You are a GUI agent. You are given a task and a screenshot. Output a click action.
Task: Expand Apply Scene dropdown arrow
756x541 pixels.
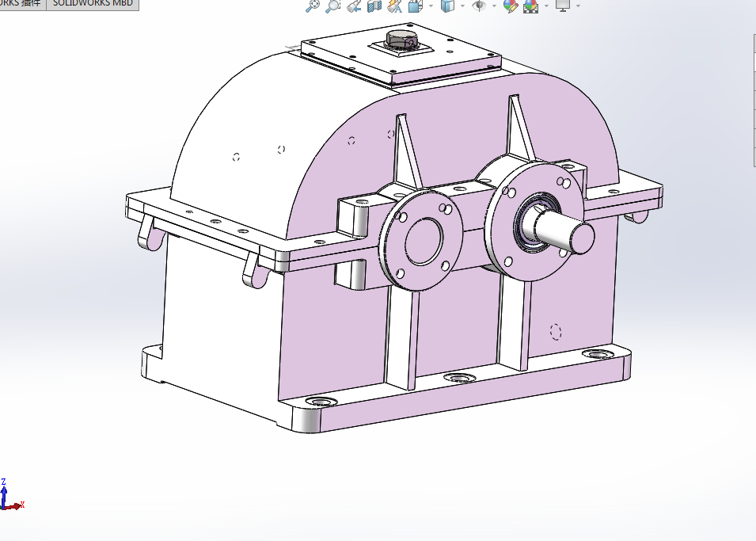click(x=546, y=6)
